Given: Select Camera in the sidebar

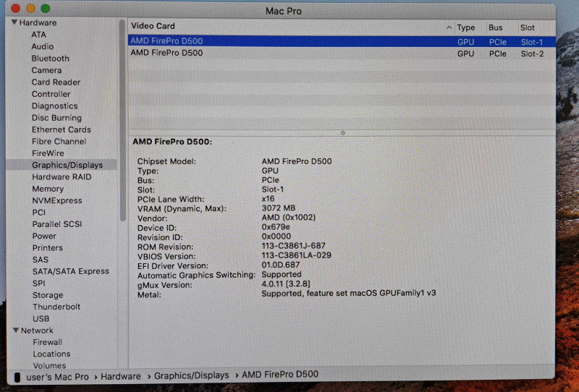Looking at the screenshot, I should (46, 70).
